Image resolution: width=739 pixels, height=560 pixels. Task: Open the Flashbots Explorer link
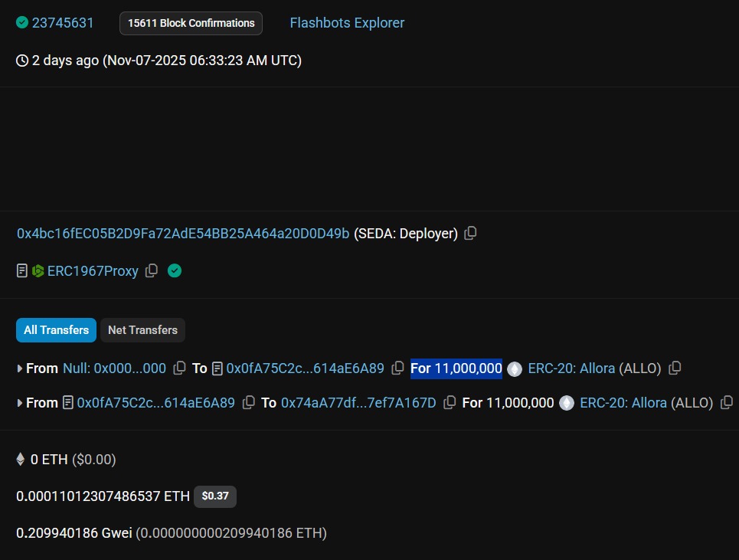347,23
